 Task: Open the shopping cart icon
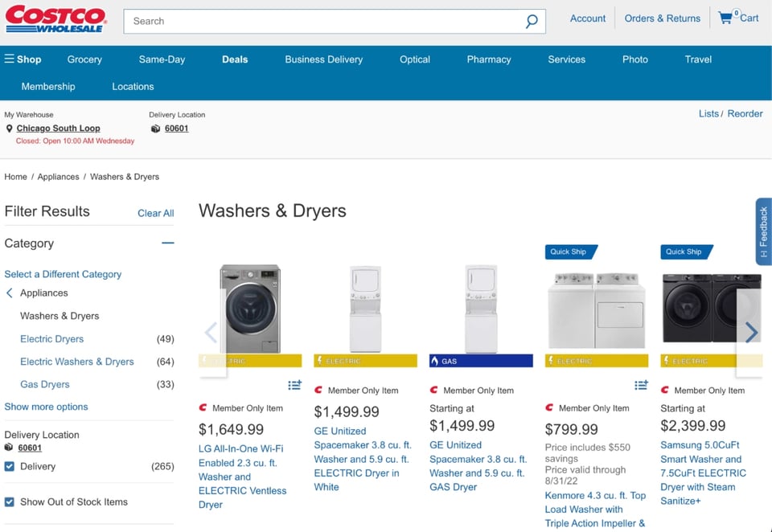[725, 18]
